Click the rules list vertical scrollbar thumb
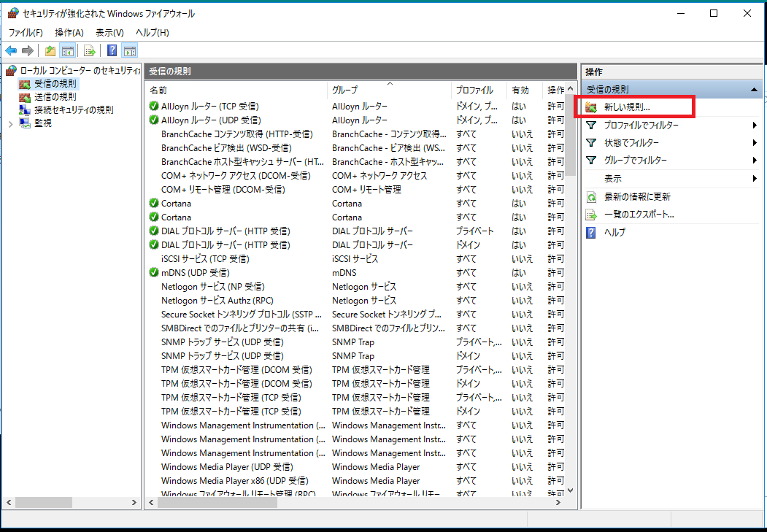The width and height of the screenshot is (767, 532). (x=571, y=135)
